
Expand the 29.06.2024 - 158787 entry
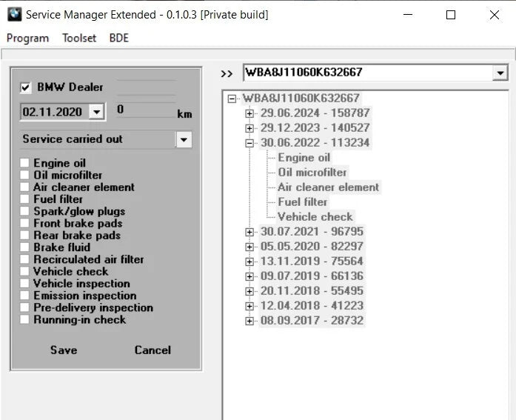[249, 113]
